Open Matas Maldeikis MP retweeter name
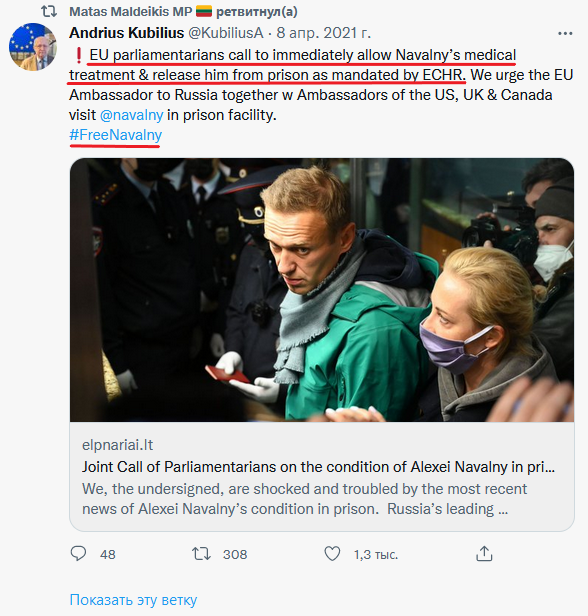The image size is (588, 616). pyautogui.click(x=130, y=12)
